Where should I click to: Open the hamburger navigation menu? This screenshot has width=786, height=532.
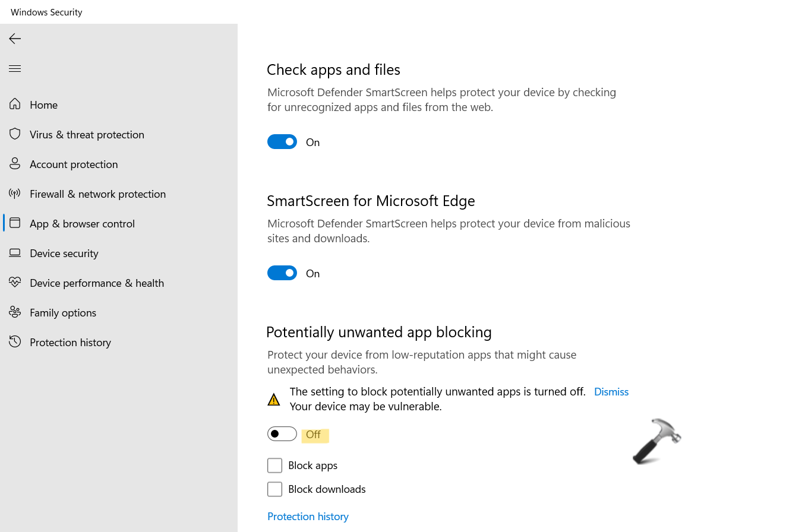click(15, 69)
